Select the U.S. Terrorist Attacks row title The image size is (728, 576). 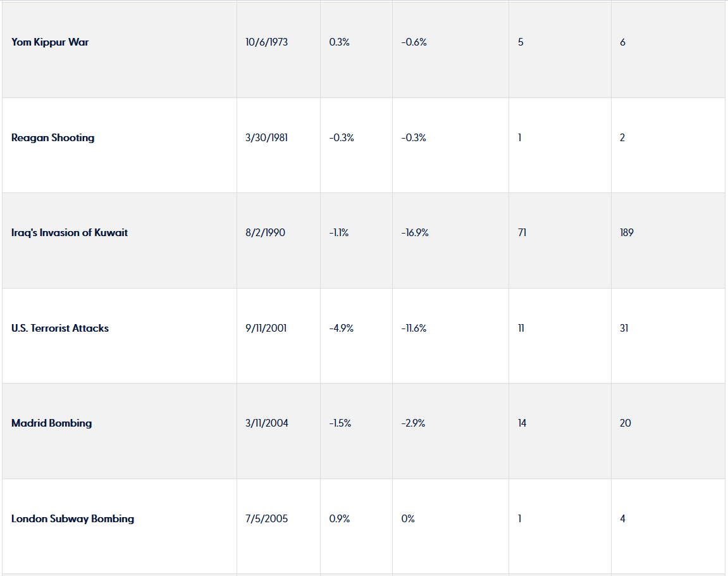click(x=60, y=329)
